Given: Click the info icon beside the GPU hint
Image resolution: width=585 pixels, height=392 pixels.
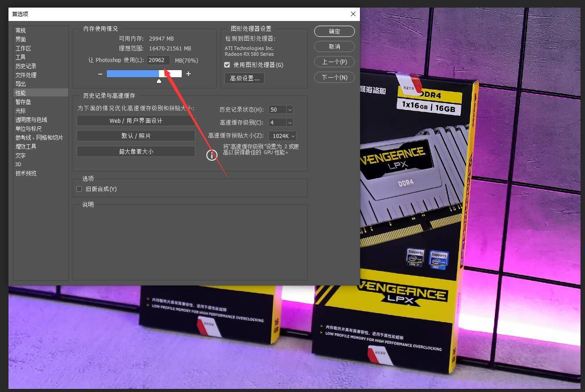Looking at the screenshot, I should [x=212, y=155].
